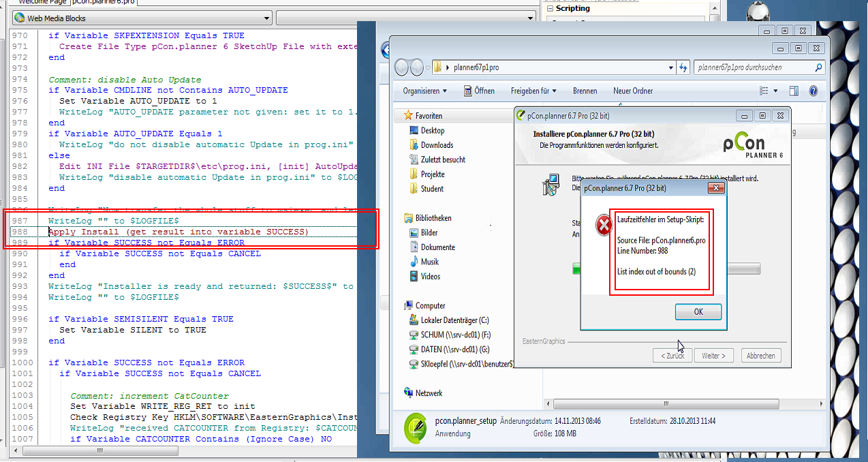This screenshot has width=868, height=462.
Task: Open the Organisieren menu in Explorer
Action: coord(425,91)
